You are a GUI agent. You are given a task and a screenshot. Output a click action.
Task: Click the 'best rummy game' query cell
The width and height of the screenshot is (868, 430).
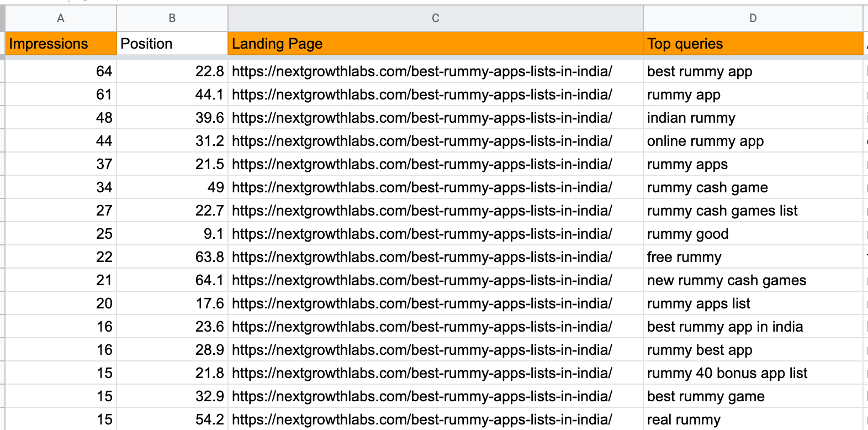[753, 396]
